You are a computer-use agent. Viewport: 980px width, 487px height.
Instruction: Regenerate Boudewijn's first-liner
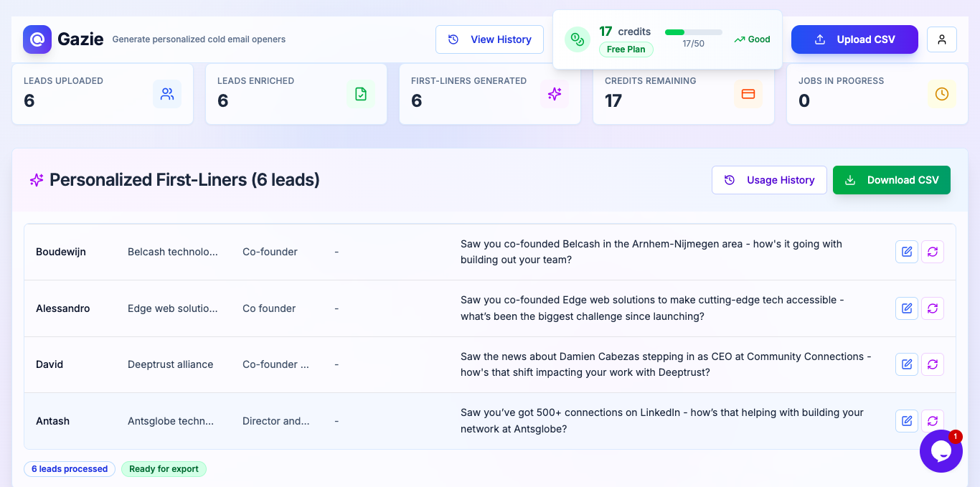point(933,252)
